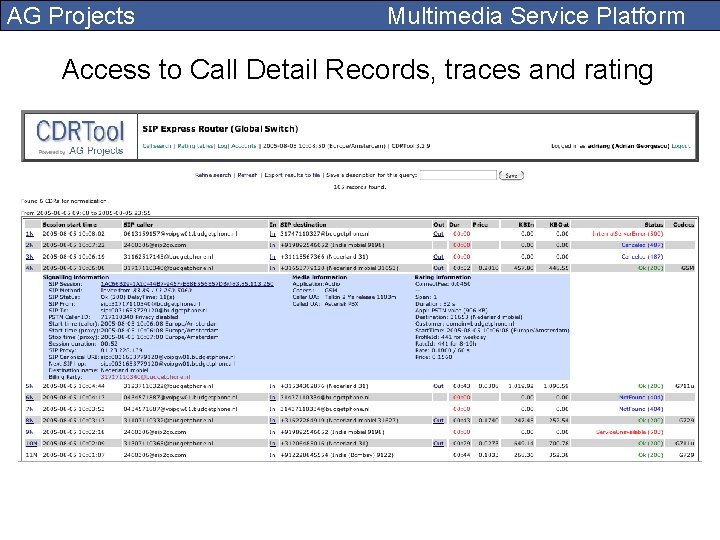Image resolution: width=720 pixels, height=540 pixels.
Task: Click the Codecs column header
Action: click(683, 225)
